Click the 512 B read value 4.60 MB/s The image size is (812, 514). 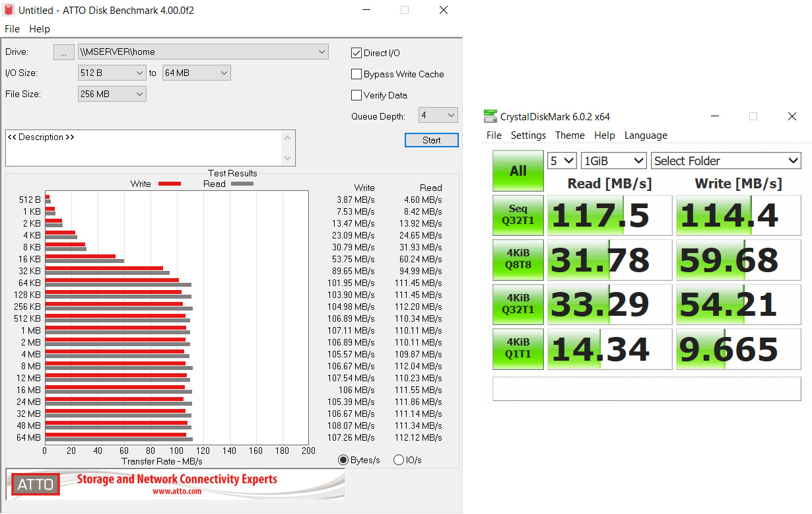pos(423,200)
